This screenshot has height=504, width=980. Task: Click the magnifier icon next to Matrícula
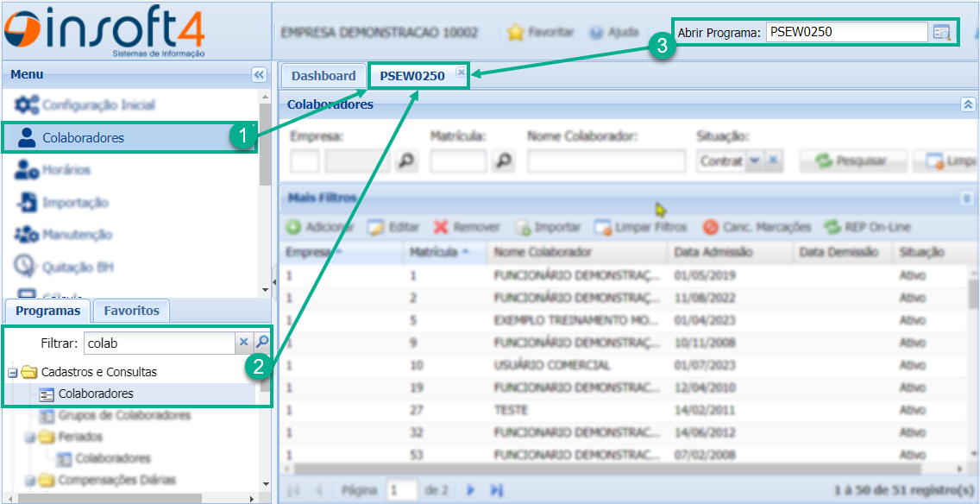point(503,161)
